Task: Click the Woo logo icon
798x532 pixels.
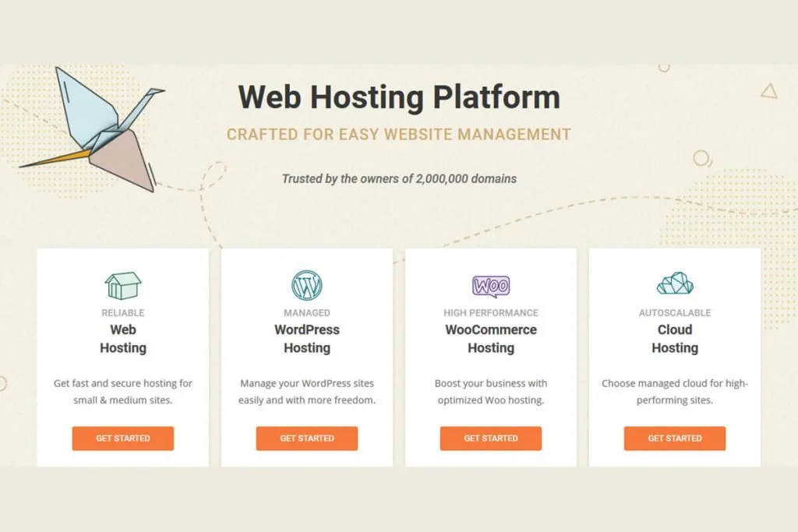Action: (491, 287)
